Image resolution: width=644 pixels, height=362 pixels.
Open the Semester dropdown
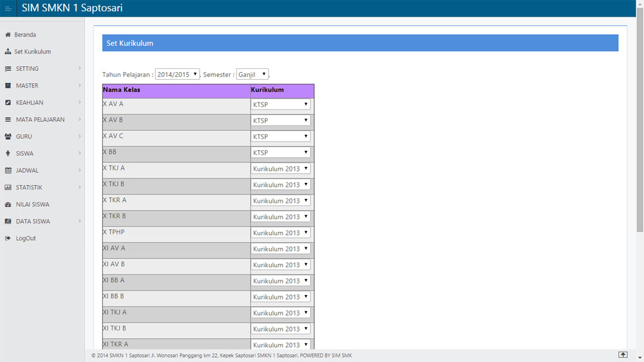pyautogui.click(x=252, y=75)
